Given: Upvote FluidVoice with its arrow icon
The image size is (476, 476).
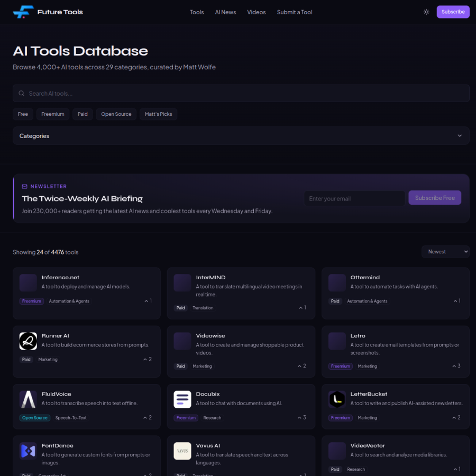Looking at the screenshot, I should click(x=145, y=418).
